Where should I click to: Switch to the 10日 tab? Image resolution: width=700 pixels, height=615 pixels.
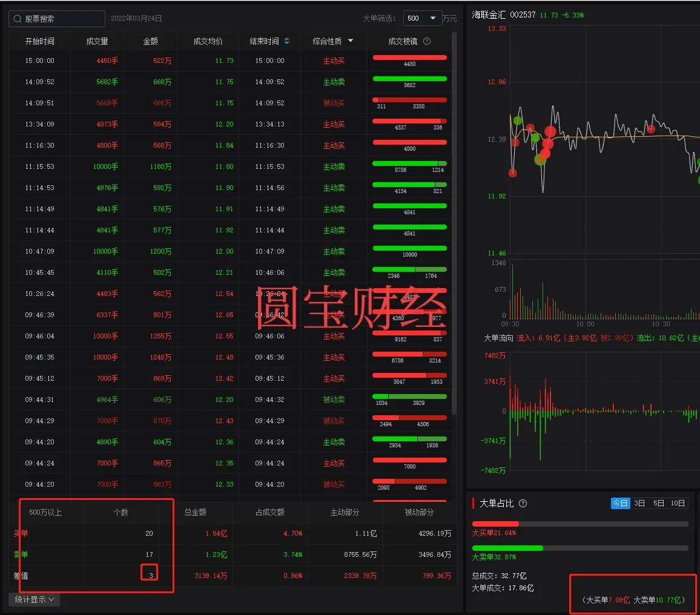(x=679, y=503)
